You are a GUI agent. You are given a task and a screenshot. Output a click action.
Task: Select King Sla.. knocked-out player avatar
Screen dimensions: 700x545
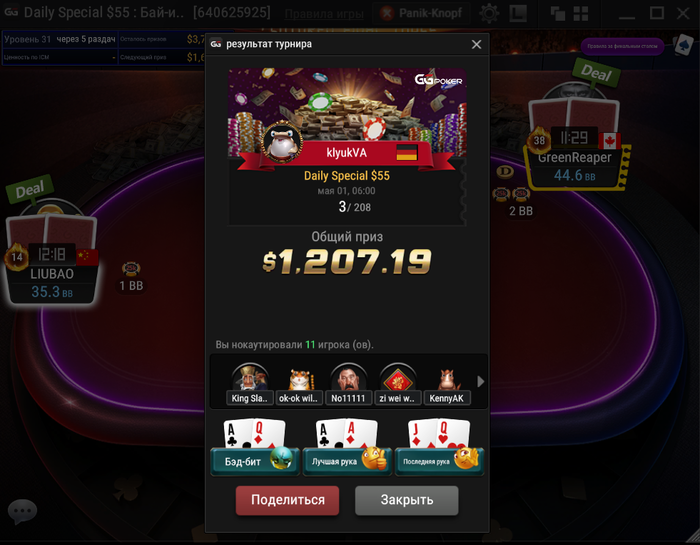tap(250, 384)
